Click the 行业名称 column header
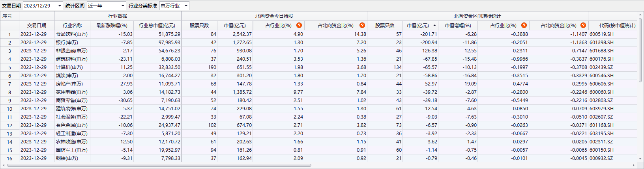Screen dimensions: 644x169 tap(72, 26)
